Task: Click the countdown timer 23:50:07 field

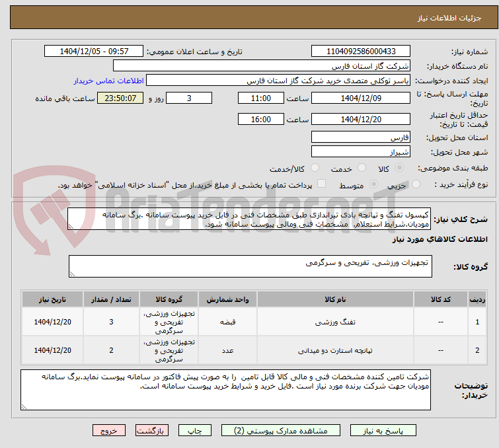Action: tap(120, 98)
